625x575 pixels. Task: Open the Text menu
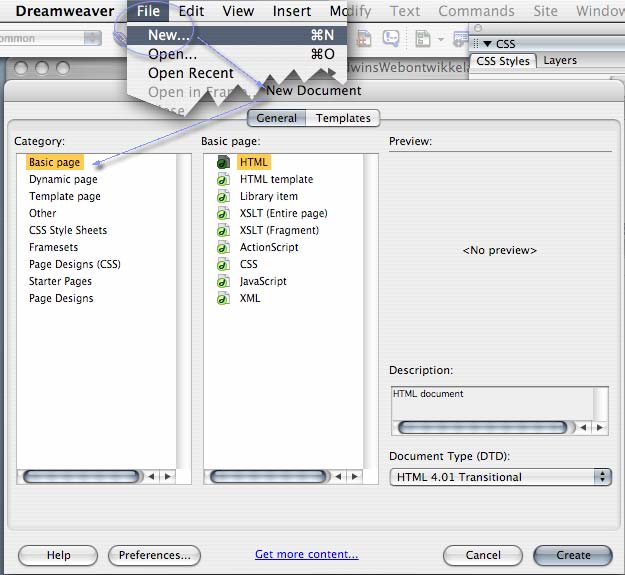(405, 11)
